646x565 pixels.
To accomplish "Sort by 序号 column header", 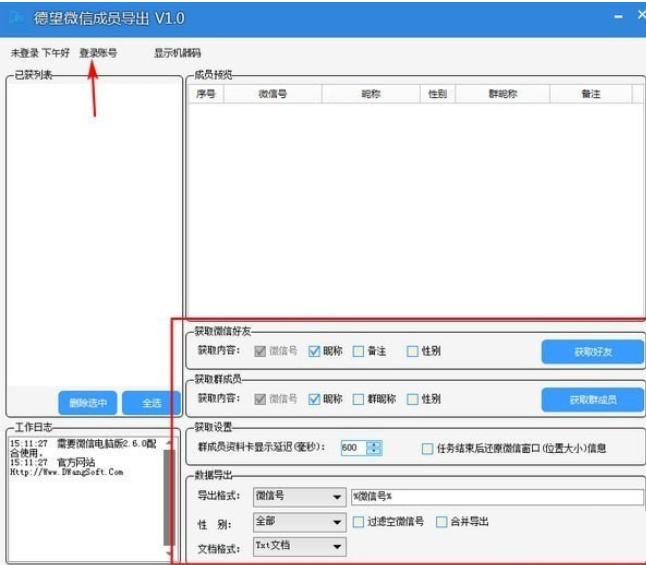I will [x=206, y=94].
